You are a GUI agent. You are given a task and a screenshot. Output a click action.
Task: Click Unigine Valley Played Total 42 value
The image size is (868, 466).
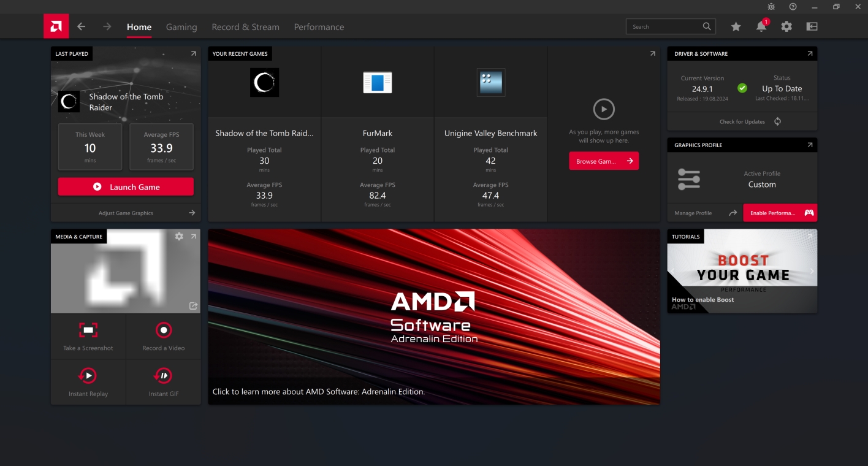491,161
